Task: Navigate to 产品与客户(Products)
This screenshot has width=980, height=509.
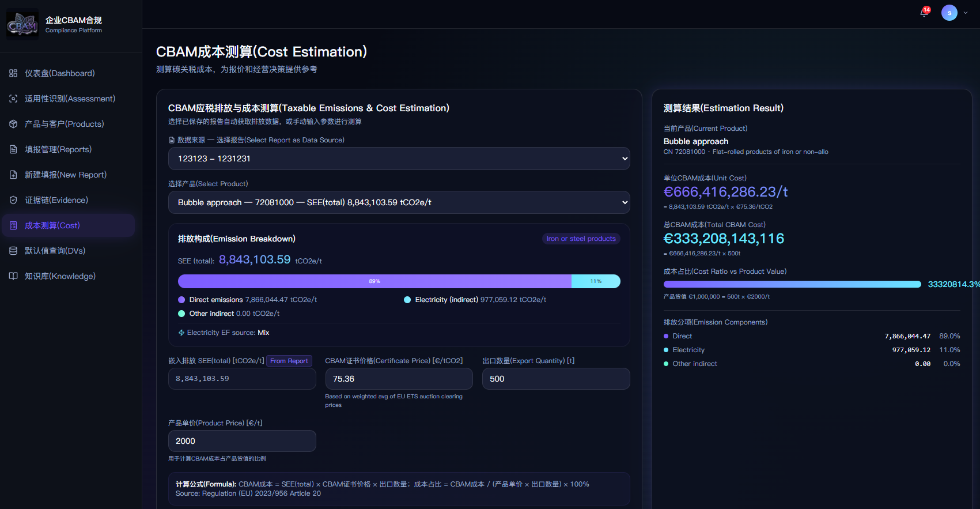Action: 69,124
